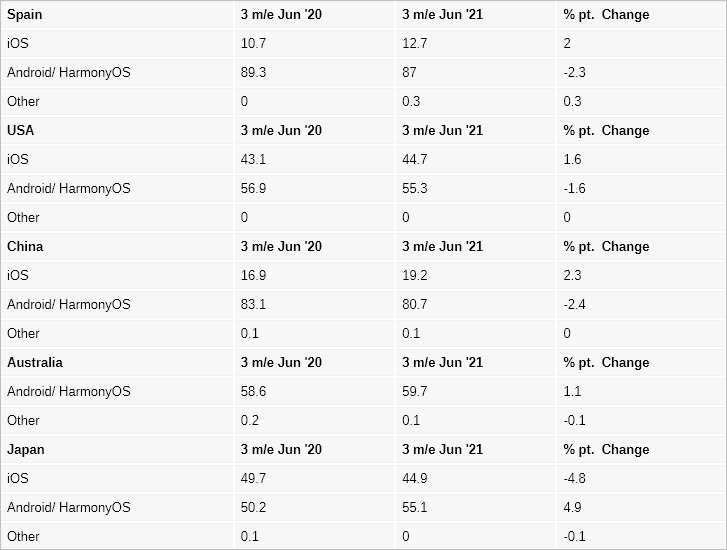This screenshot has height=550, width=727.
Task: Click the Japan country header cell
Action: point(25,450)
